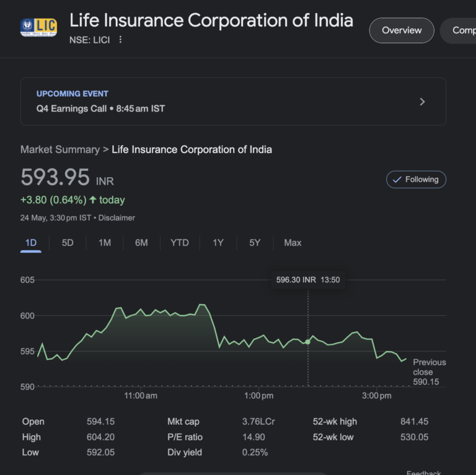Select the Overview tab
The height and width of the screenshot is (475, 476).
(x=401, y=30)
